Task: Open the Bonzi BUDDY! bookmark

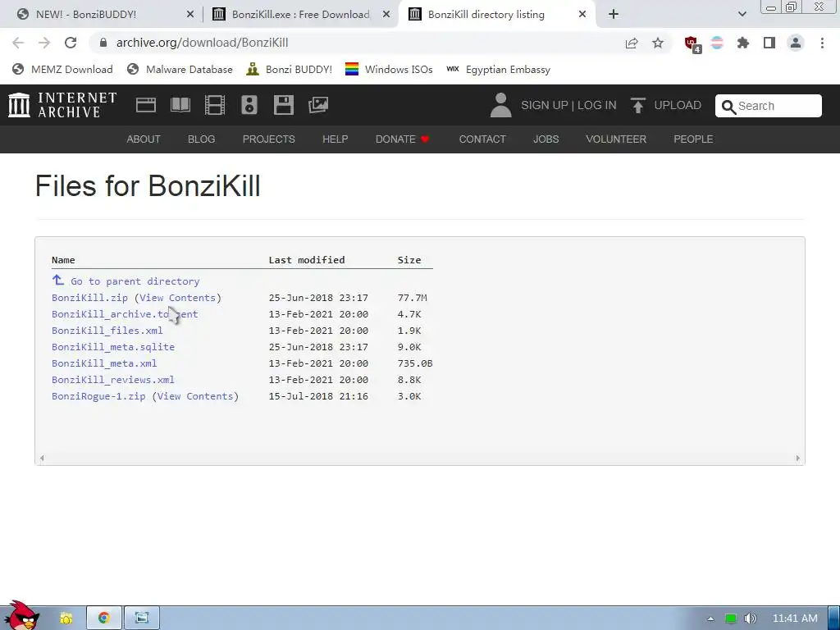Action: (290, 69)
